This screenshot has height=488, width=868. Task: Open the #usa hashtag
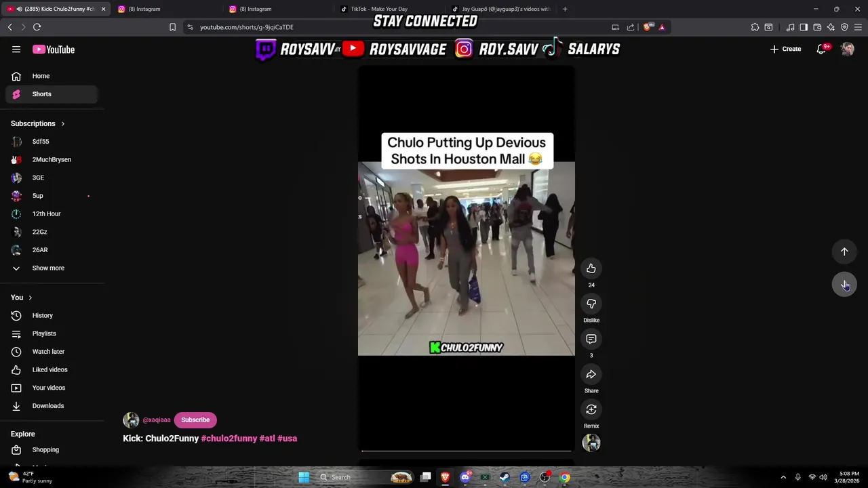(288, 439)
